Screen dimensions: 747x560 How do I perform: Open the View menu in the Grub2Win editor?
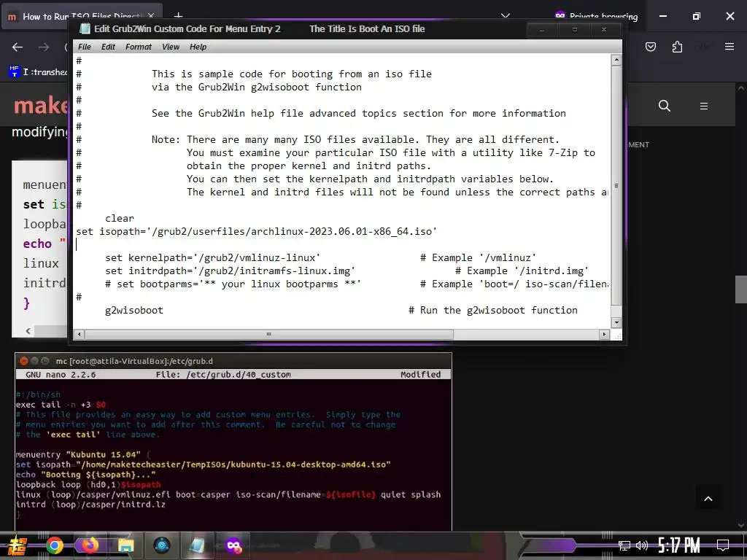(171, 47)
